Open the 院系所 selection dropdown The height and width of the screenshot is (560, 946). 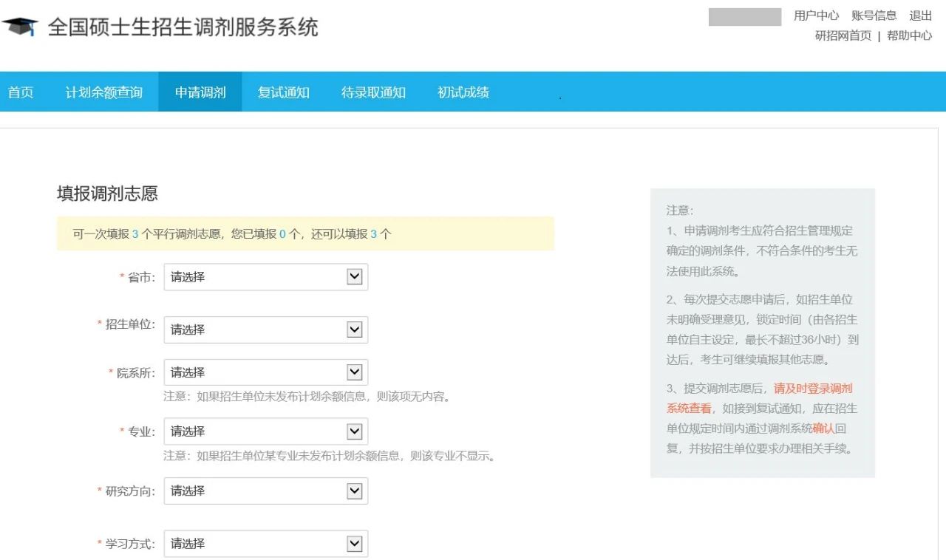[265, 372]
